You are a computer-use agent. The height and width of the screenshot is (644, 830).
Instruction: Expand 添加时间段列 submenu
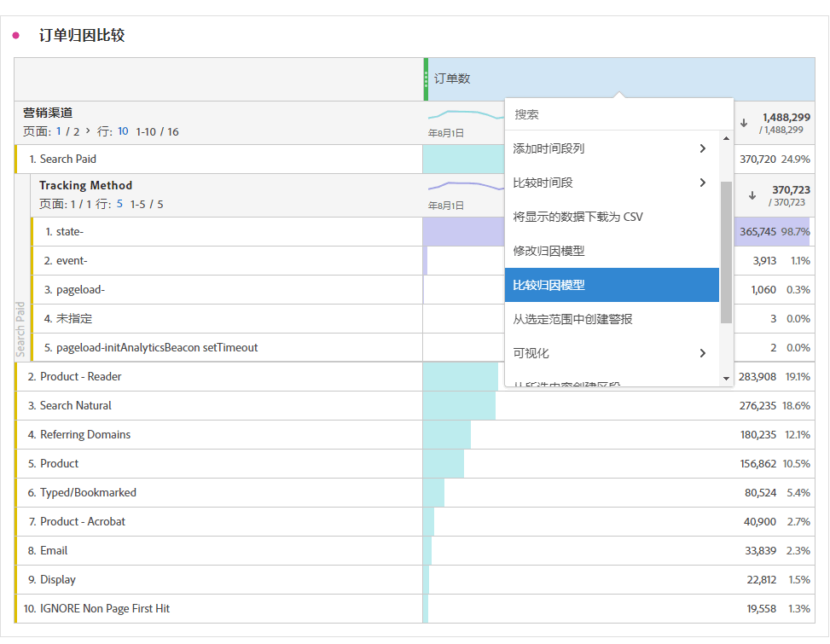coord(702,148)
